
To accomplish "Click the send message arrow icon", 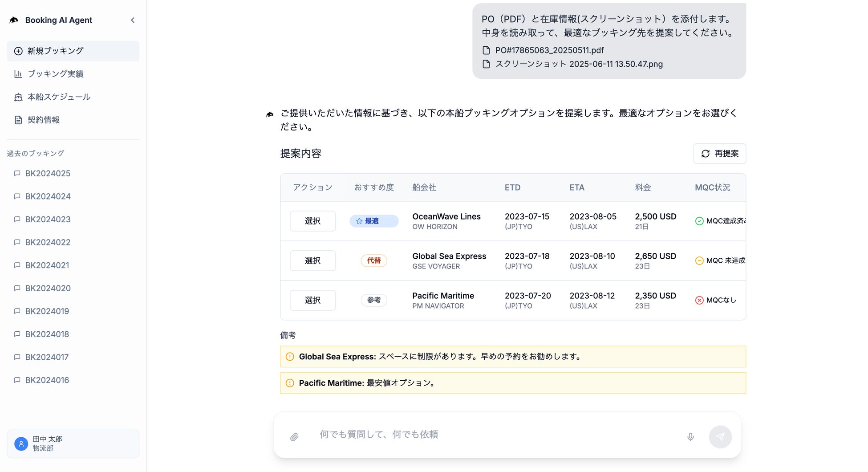I will (x=720, y=437).
